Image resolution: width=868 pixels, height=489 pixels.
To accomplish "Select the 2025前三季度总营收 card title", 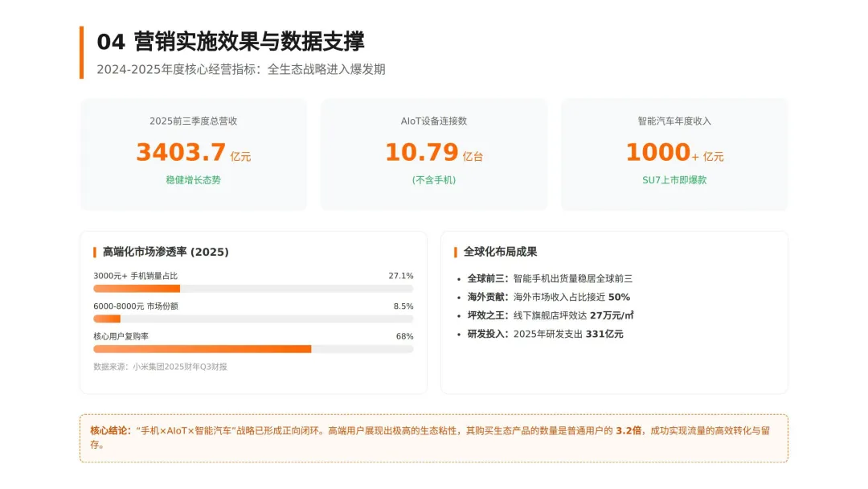I will point(193,121).
